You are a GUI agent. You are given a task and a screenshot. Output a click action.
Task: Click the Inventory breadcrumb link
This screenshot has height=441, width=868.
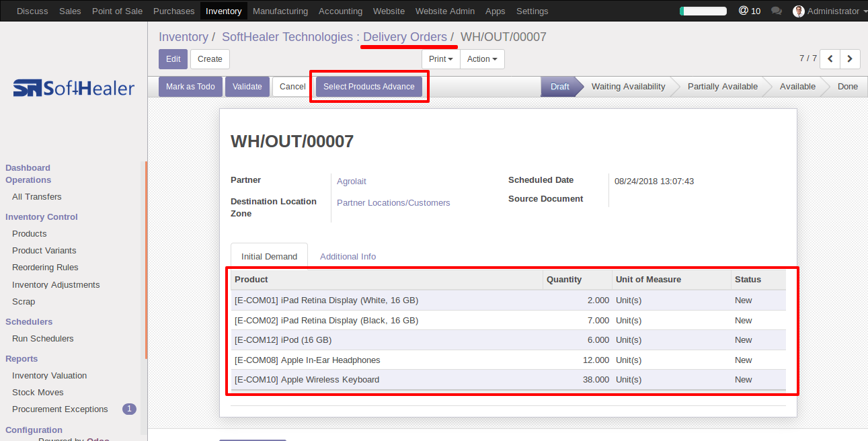coord(184,37)
